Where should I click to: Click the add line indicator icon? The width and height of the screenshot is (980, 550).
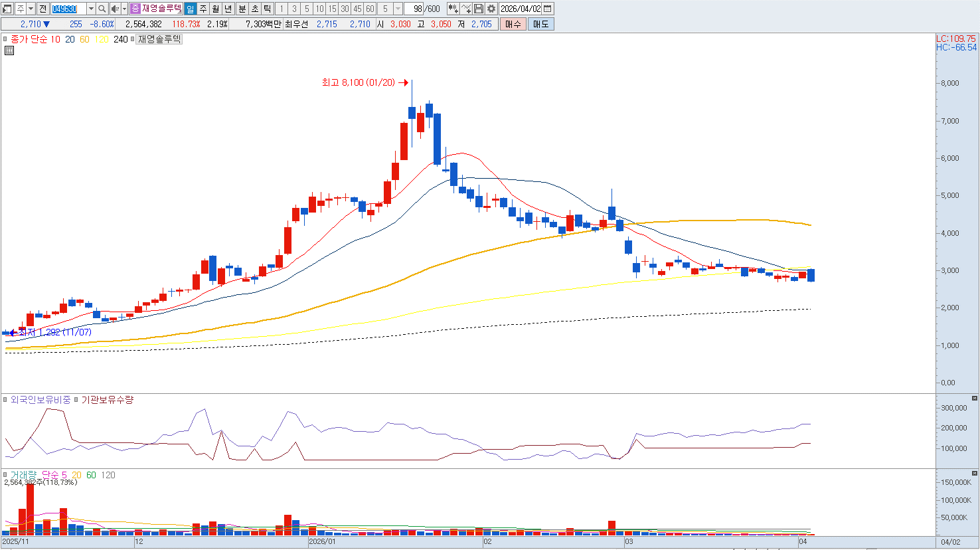tap(466, 9)
